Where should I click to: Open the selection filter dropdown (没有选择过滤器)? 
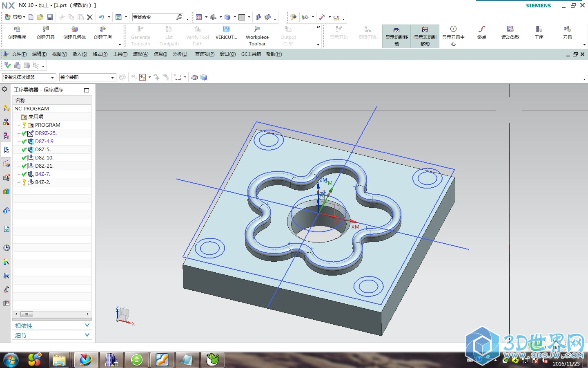click(29, 77)
